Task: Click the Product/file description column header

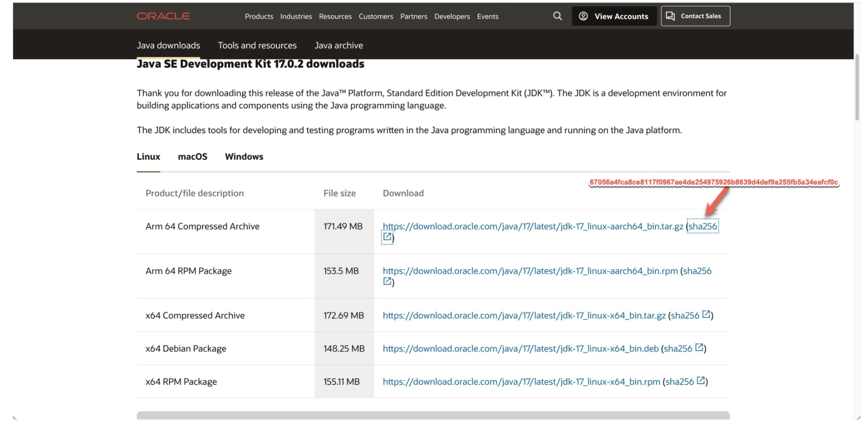Action: click(x=194, y=194)
